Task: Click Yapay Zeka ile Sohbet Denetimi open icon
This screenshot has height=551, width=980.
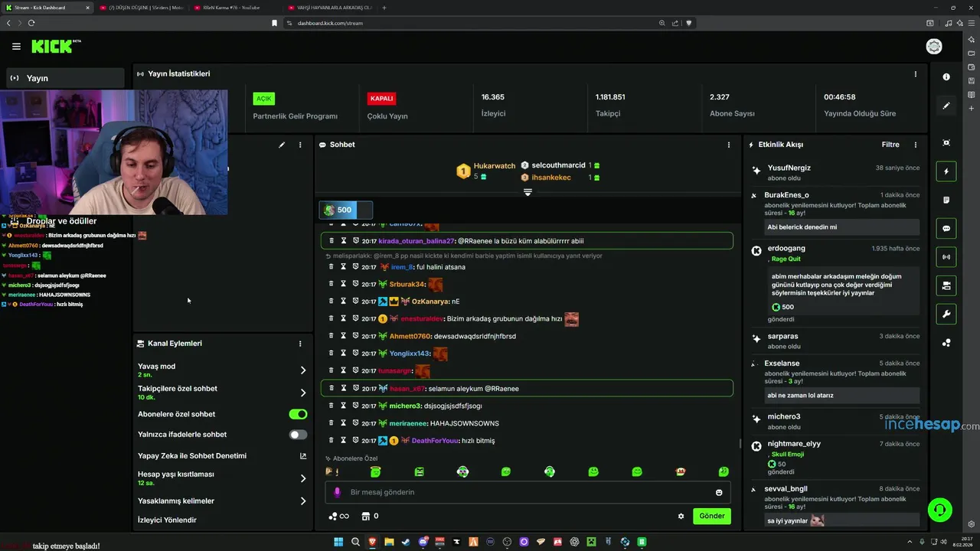Action: pos(302,456)
